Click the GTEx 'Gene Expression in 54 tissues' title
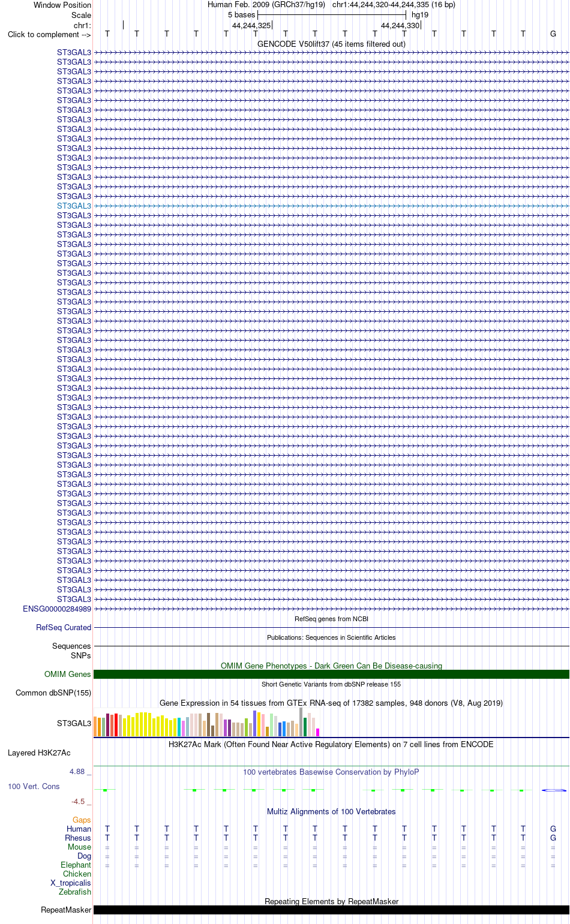570x924 pixels. tap(331, 703)
